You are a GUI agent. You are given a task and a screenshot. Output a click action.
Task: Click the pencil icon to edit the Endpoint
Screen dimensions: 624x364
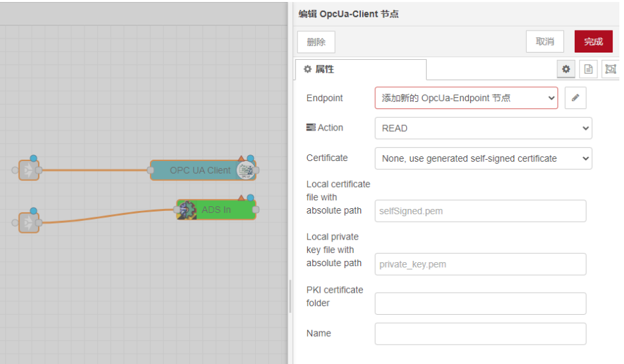pyautogui.click(x=575, y=98)
